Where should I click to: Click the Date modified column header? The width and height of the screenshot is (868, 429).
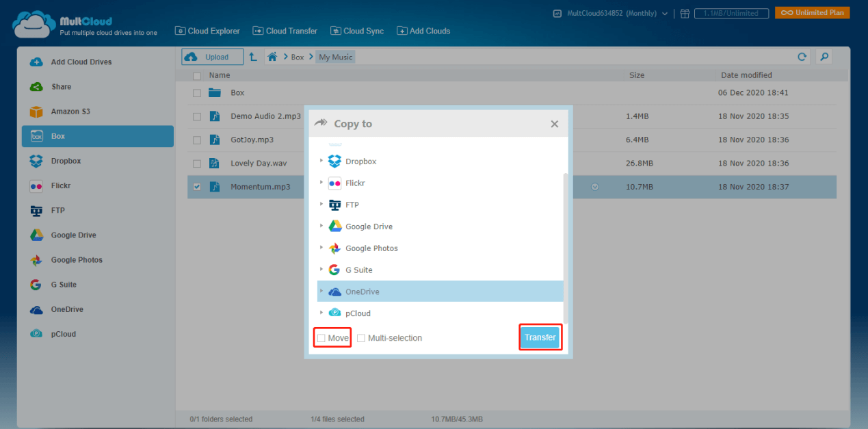pyautogui.click(x=746, y=75)
